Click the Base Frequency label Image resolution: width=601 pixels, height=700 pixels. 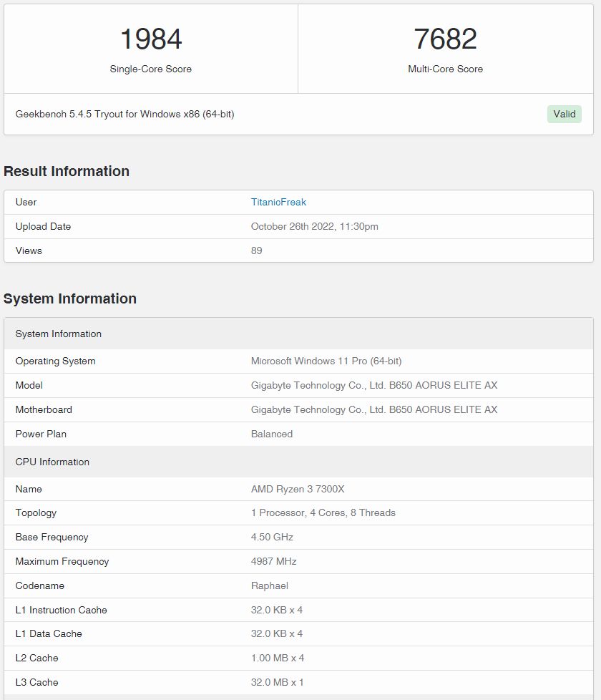(52, 537)
